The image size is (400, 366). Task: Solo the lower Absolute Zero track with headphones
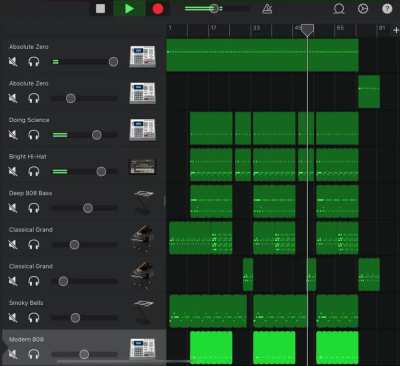coord(34,98)
